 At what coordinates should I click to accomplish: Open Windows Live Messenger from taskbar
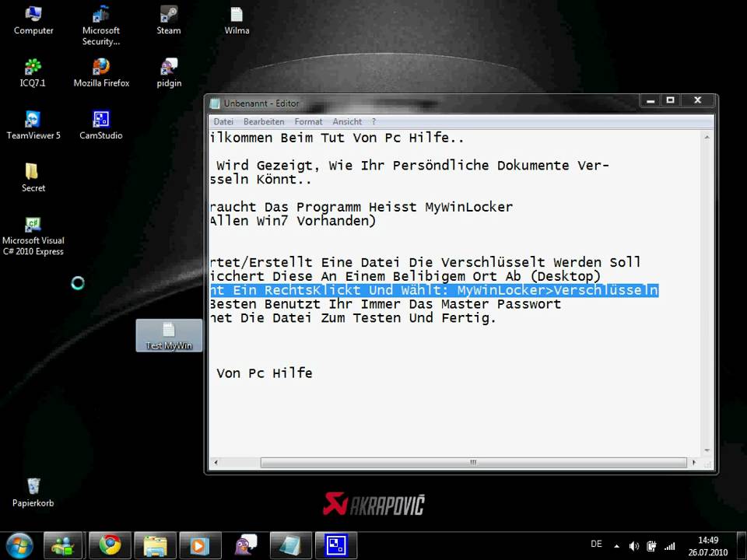(63, 546)
